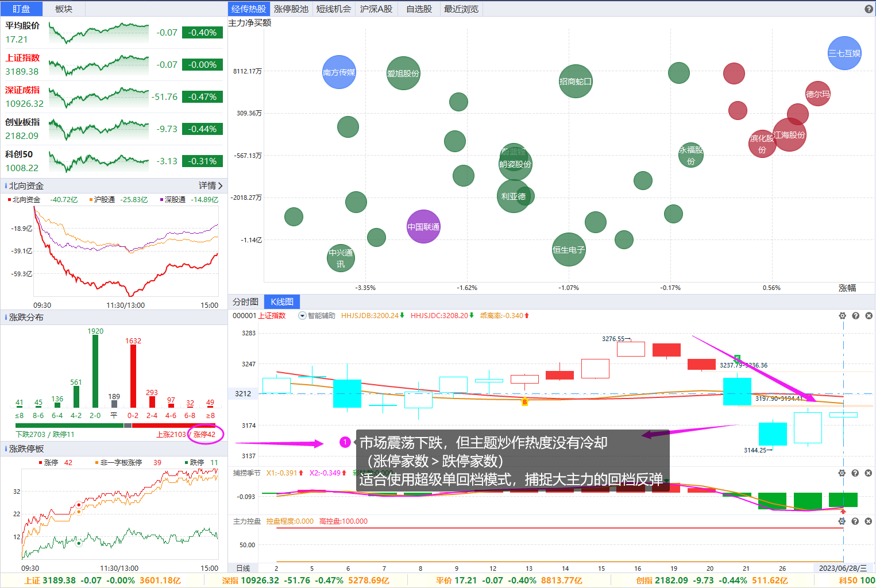The width and height of the screenshot is (876, 588).
Task: Click the 沪股通 legend item
Action: [x=118, y=200]
